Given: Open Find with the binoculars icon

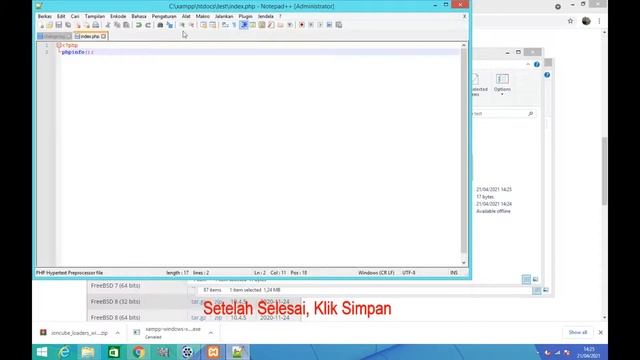Looking at the screenshot, I should (x=160, y=25).
